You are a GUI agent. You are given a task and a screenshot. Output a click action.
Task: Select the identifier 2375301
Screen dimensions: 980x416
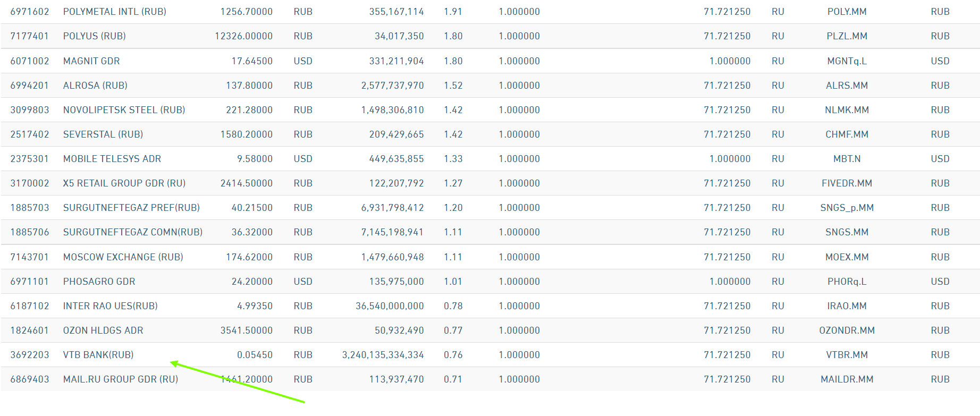(x=30, y=159)
